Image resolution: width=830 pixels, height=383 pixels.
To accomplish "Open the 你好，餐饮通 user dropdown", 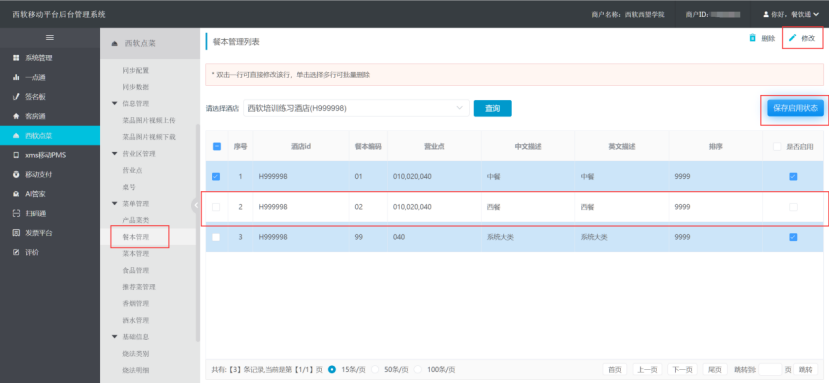I will click(x=790, y=14).
